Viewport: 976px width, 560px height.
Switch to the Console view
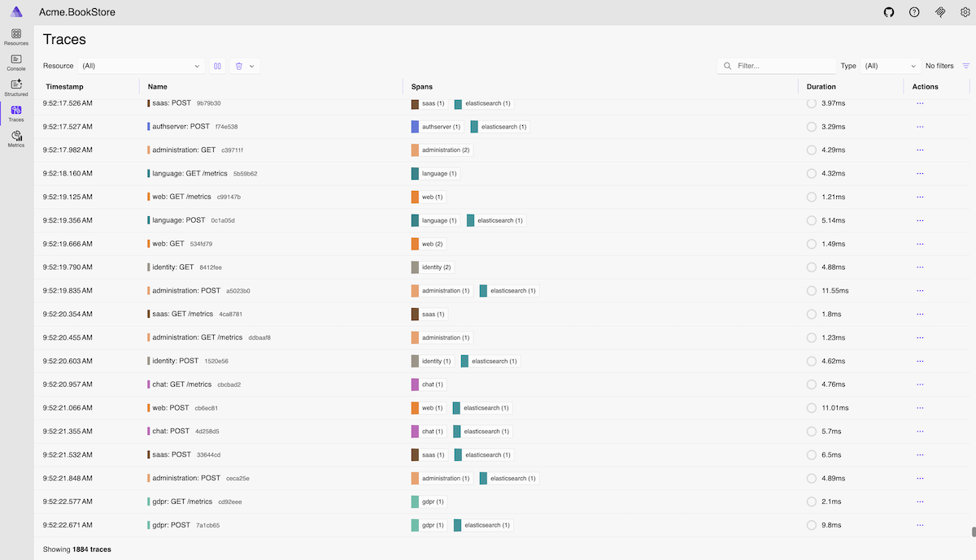pos(15,63)
